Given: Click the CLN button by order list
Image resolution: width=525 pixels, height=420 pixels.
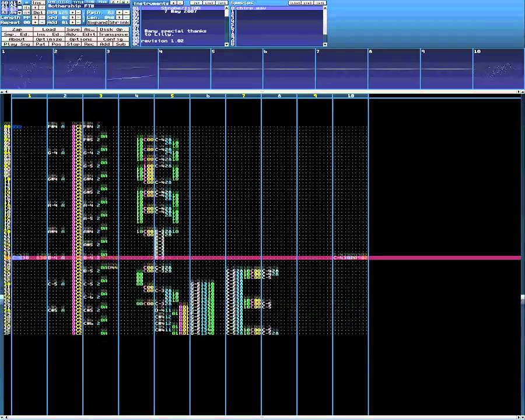Looking at the screenshot, I should click(26, 12).
